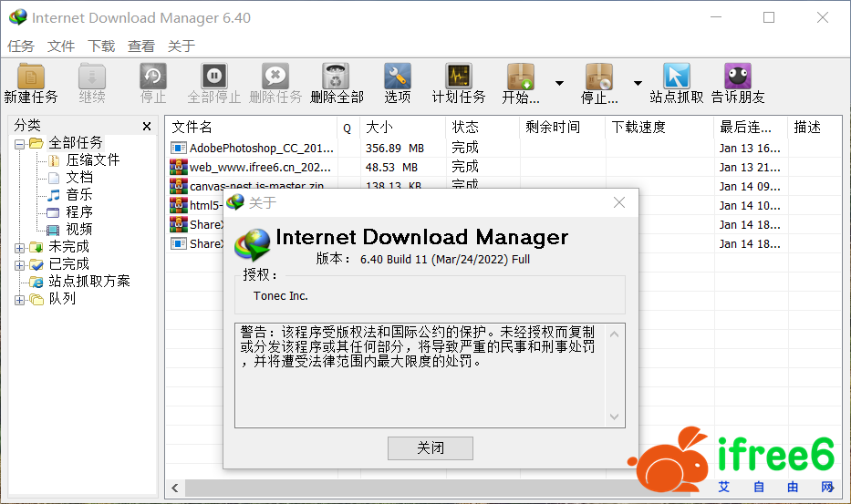Open the 查看 menu
The image size is (851, 504).
point(141,46)
